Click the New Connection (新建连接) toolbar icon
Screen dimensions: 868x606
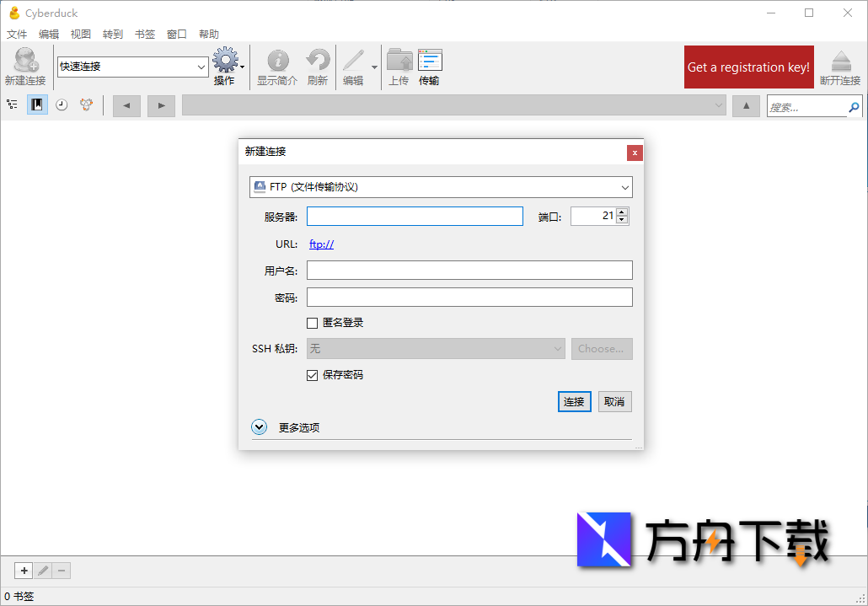pyautogui.click(x=24, y=62)
